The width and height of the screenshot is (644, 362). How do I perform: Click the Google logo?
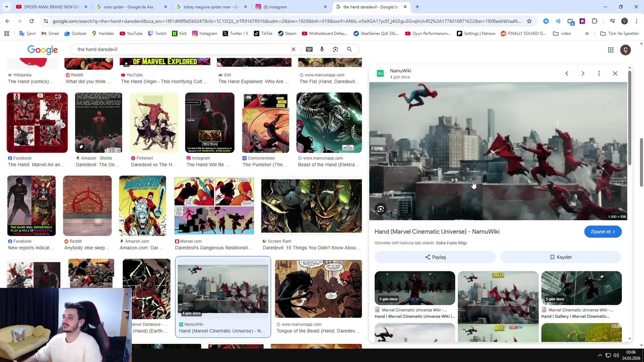[42, 49]
